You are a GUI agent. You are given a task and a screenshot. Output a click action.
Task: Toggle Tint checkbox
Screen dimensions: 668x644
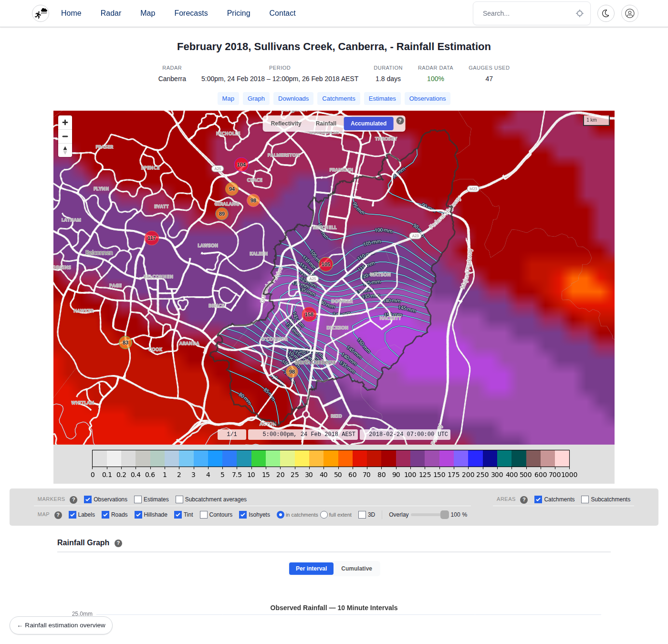click(x=178, y=515)
